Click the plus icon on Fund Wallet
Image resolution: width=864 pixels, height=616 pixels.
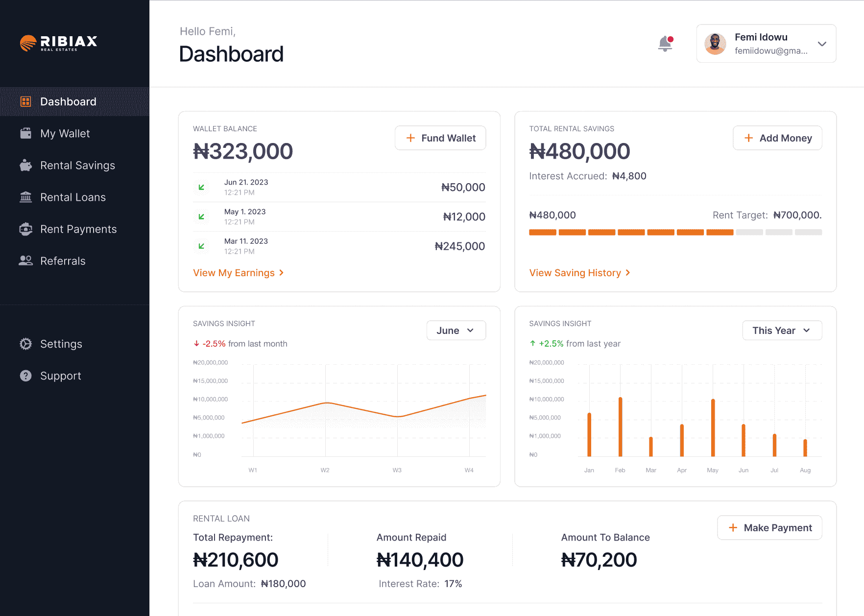click(x=410, y=138)
